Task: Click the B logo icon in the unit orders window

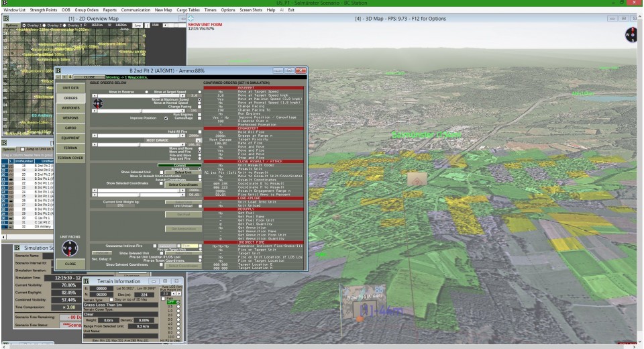Action: point(58,70)
